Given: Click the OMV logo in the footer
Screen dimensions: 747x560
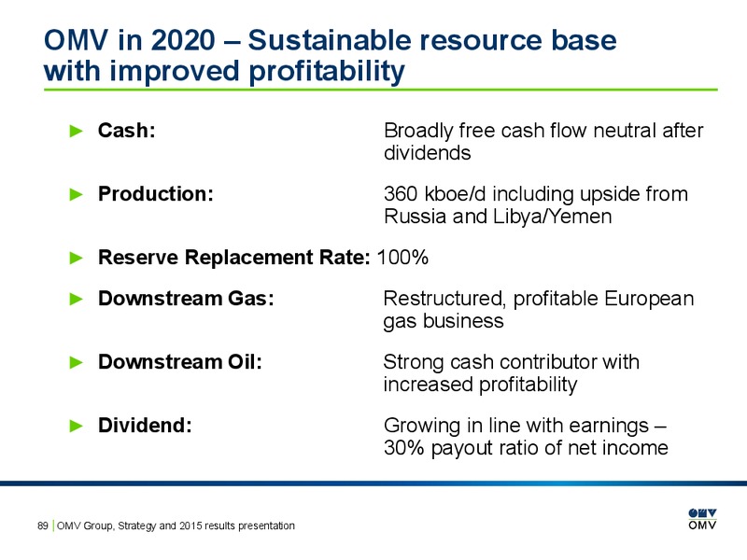Looking at the screenshot, I should pyautogui.click(x=702, y=519).
